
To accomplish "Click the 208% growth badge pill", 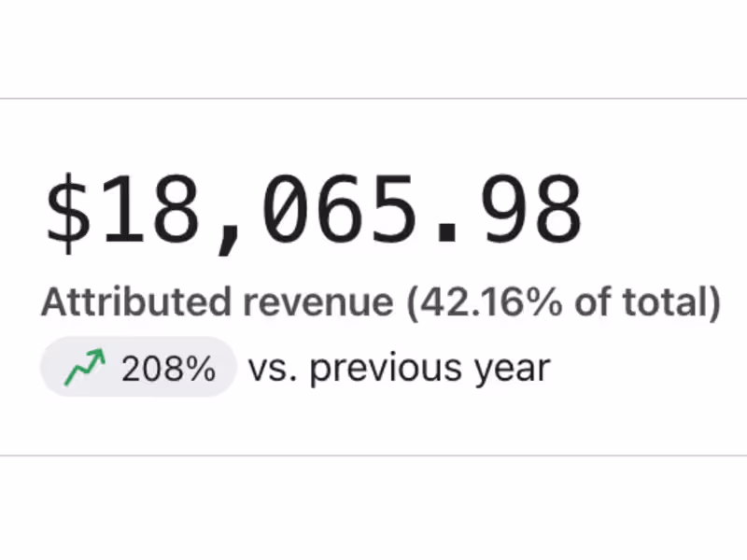I will [138, 368].
